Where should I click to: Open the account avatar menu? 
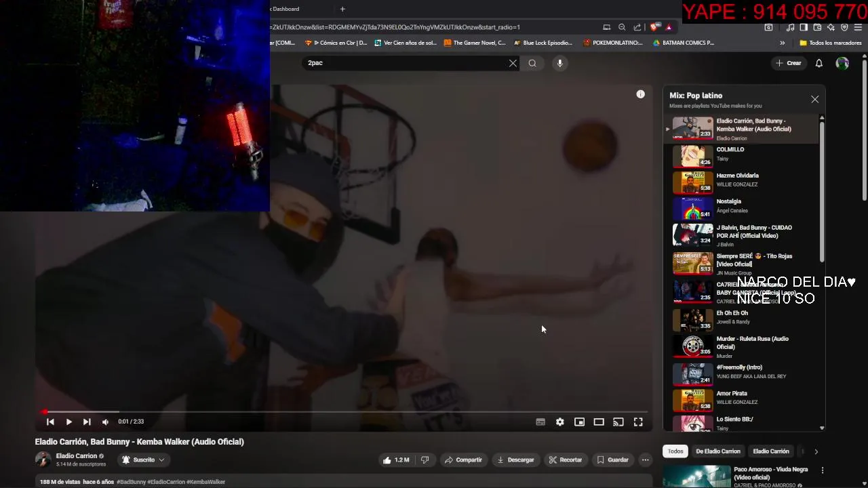(842, 63)
